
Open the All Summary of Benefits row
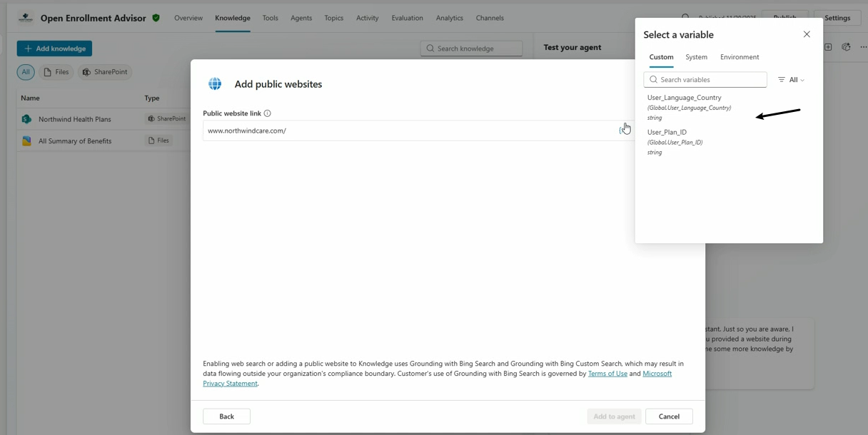[104, 140]
